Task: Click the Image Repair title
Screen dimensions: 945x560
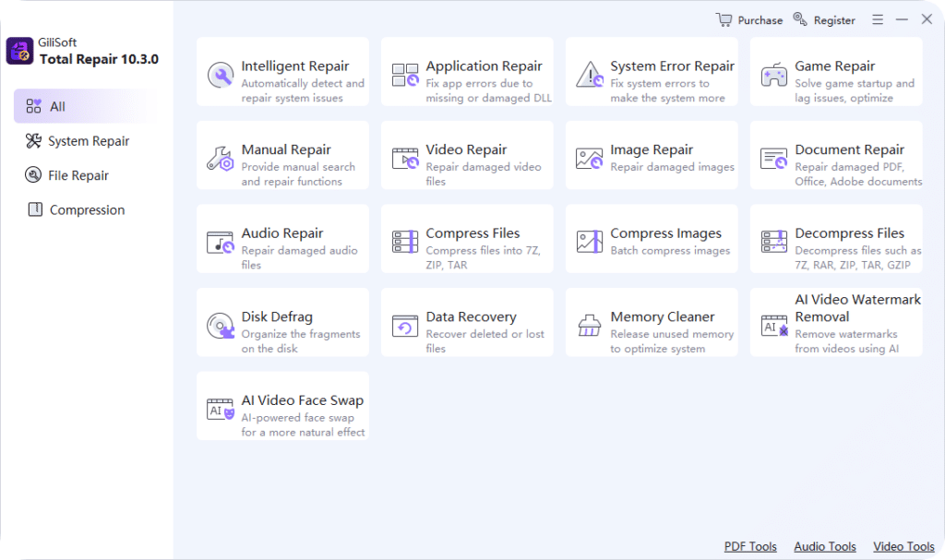Action: (x=652, y=149)
